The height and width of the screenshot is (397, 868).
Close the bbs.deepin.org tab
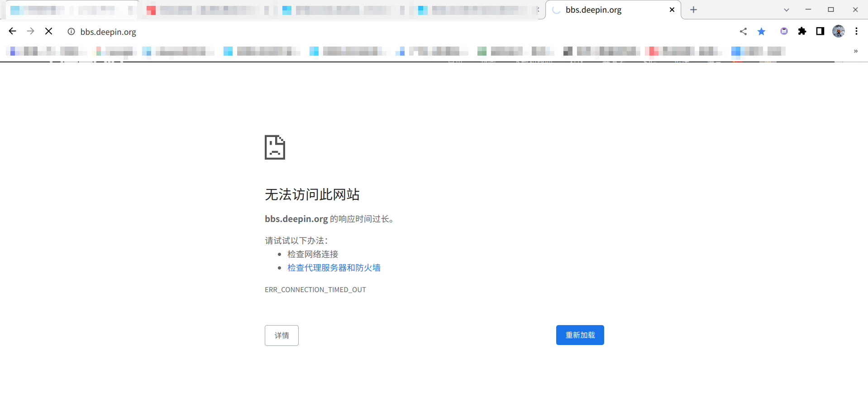pyautogui.click(x=672, y=9)
